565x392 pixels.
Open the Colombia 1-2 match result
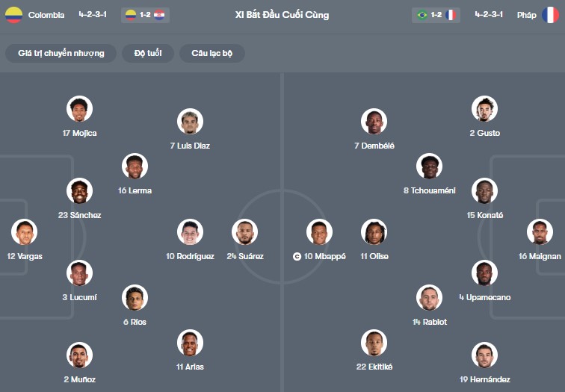click(145, 15)
